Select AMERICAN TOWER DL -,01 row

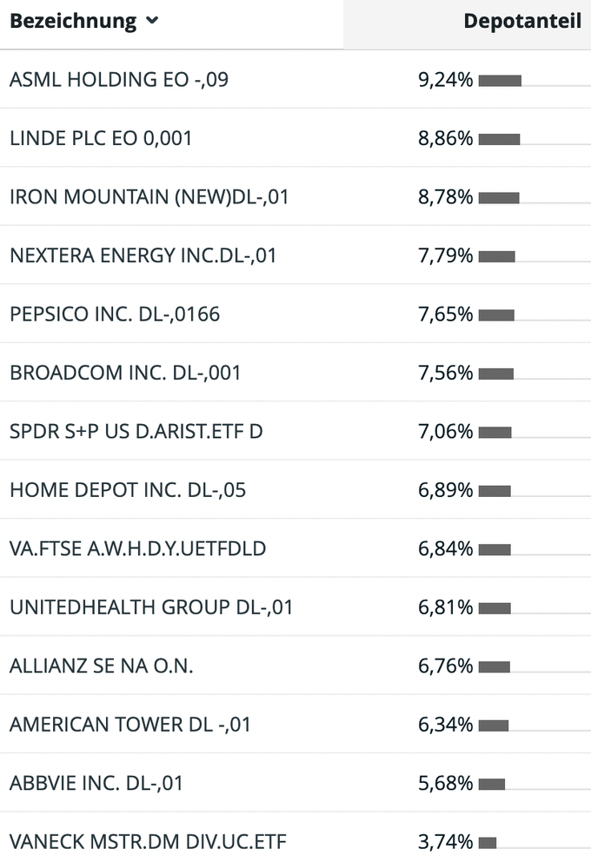click(130, 725)
